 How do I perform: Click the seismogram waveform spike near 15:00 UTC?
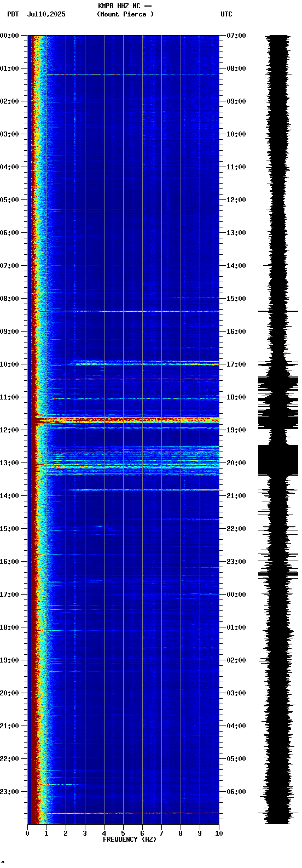278,311
